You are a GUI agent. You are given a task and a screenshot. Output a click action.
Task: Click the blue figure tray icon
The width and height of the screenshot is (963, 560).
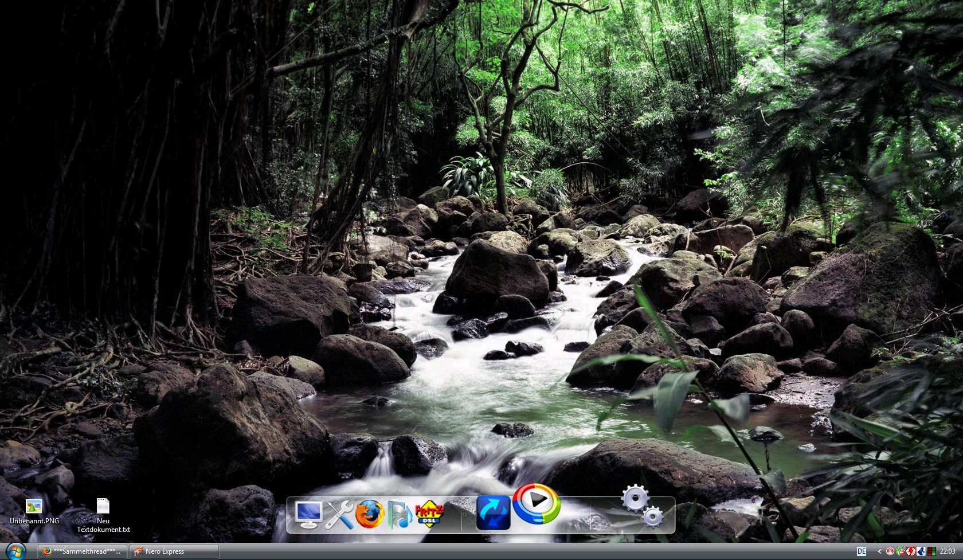[921, 551]
